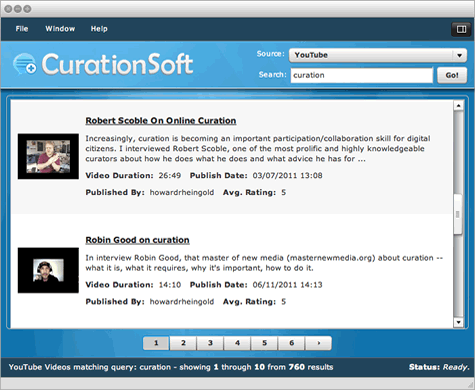Click the Video Duration 14:10 value
Image resolution: width=475 pixels, height=390 pixels.
click(170, 285)
